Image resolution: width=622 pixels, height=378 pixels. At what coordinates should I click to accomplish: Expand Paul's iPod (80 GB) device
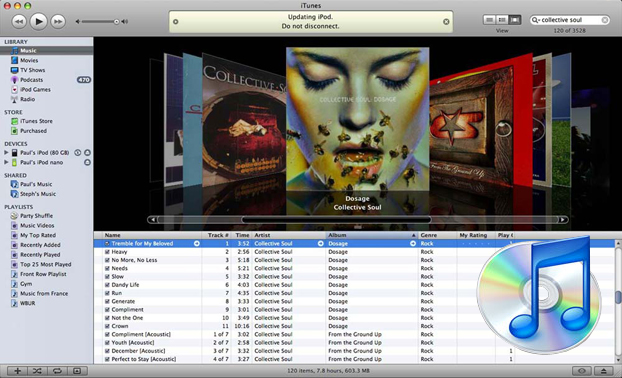click(x=6, y=152)
